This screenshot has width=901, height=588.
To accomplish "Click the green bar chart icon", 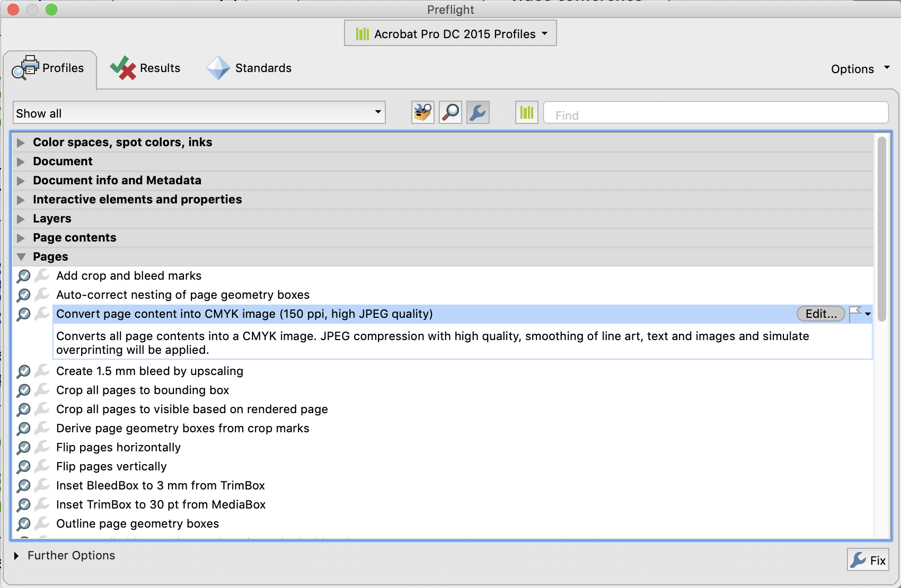I will click(526, 112).
